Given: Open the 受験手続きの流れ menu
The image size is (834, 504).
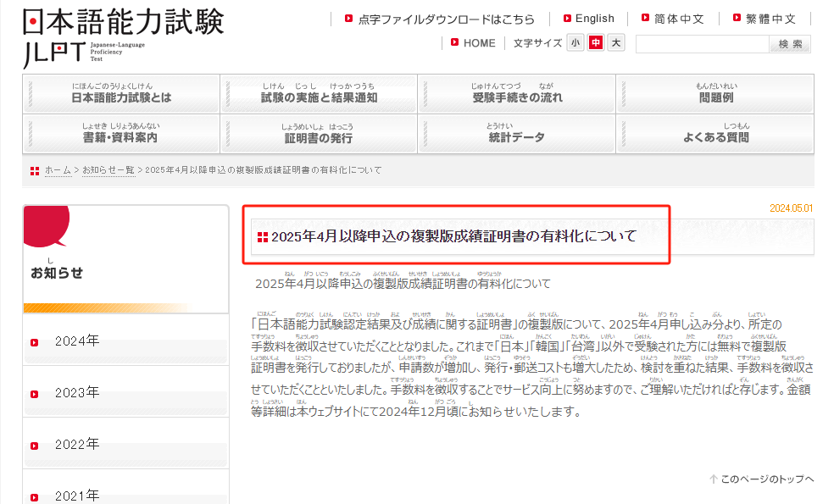Looking at the screenshot, I should pyautogui.click(x=516, y=93).
